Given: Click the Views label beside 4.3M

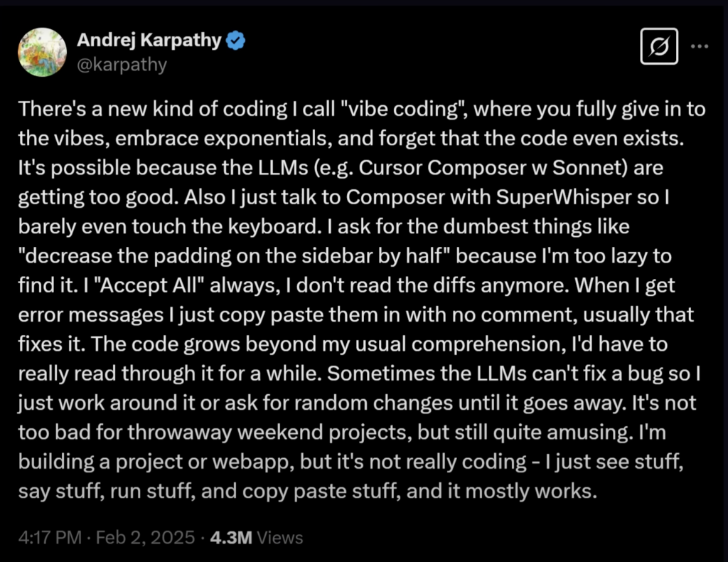Looking at the screenshot, I should tap(279, 537).
